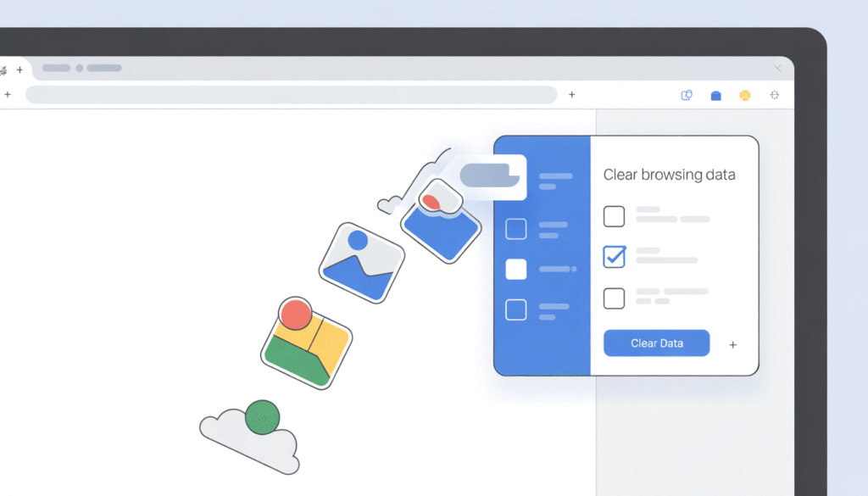Tick the bottom outlined checkbox in blue sidebar
The height and width of the screenshot is (496, 868).
(x=515, y=309)
